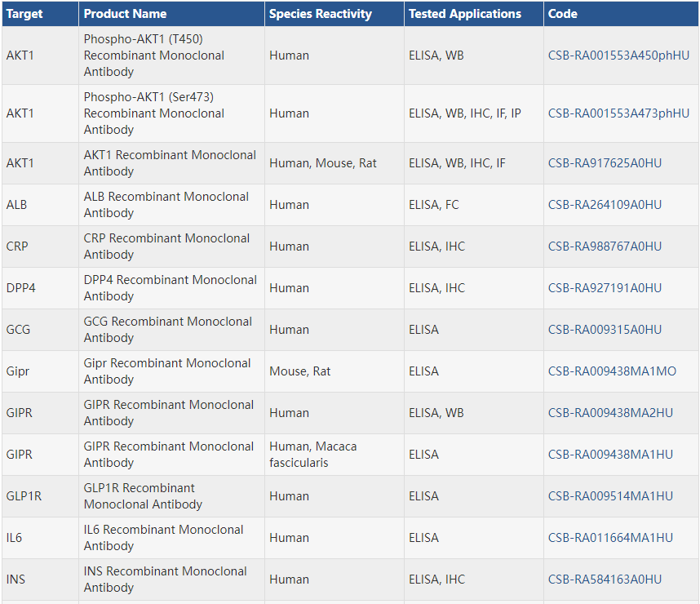Open the INS code link CSB-RA584163A0HU
The width and height of the screenshot is (700, 604).
point(605,580)
